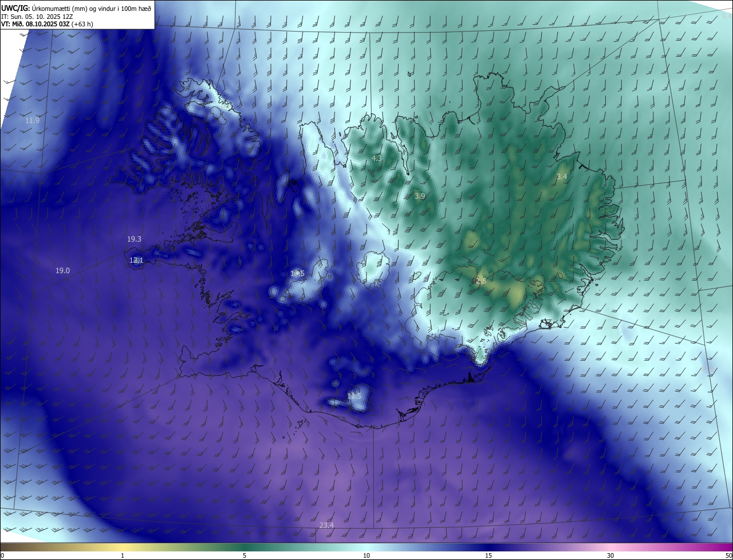This screenshot has height=560, width=733.
Task: Click the 12.1 value label
Action: (136, 260)
